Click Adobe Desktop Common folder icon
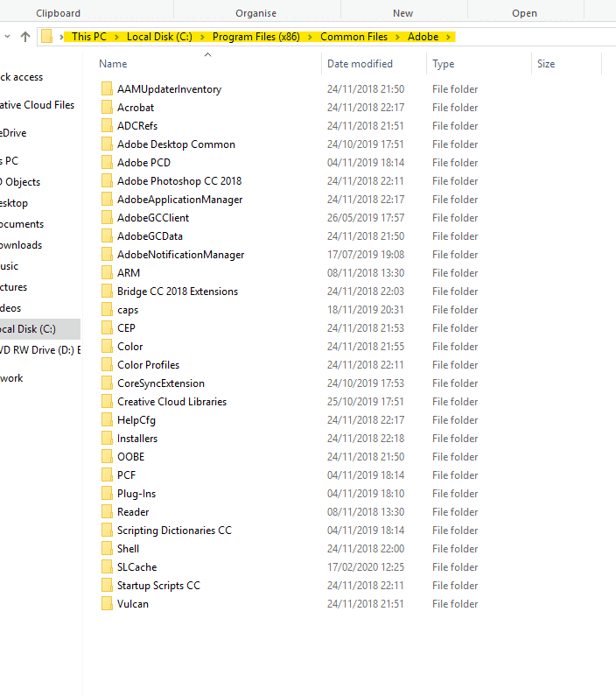This screenshot has height=696, width=616. (107, 144)
